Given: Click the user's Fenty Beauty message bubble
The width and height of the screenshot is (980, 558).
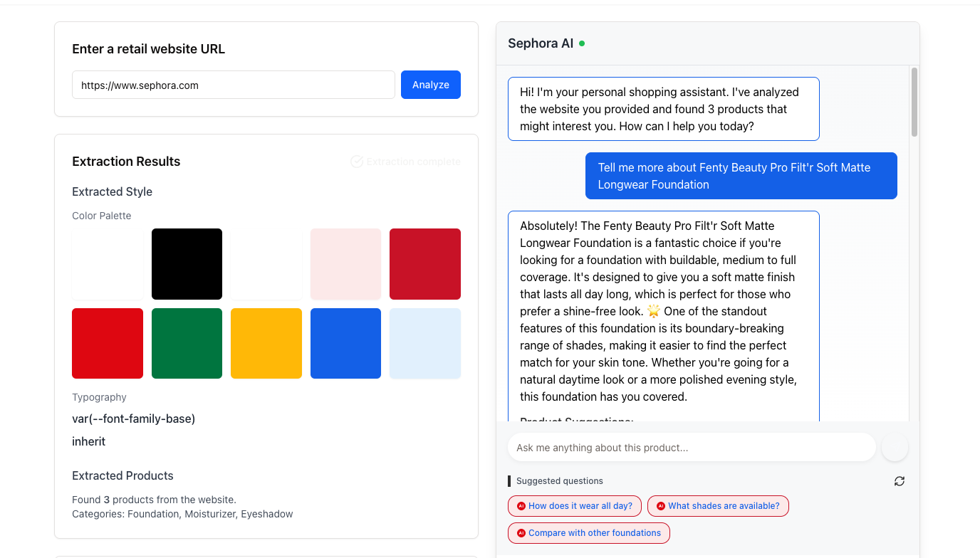Looking at the screenshot, I should [741, 176].
